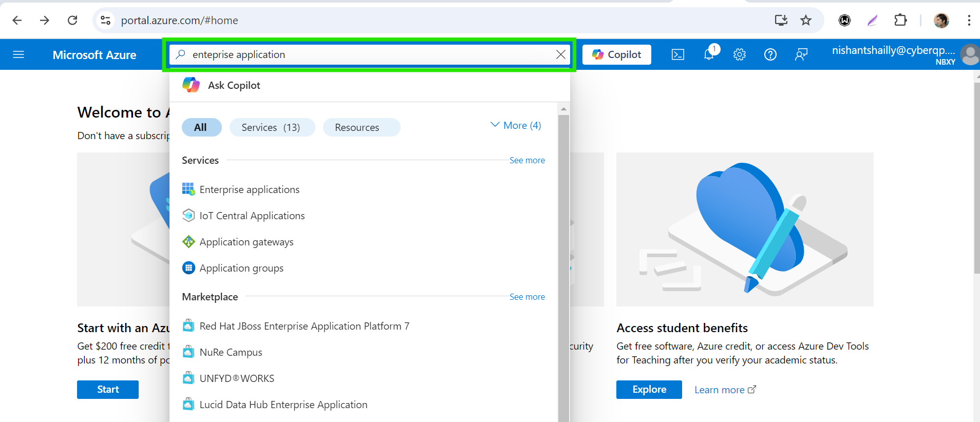Click marketplace bag icon beside NuRe Campus
Viewport: 980px width, 422px height.
coord(189,352)
